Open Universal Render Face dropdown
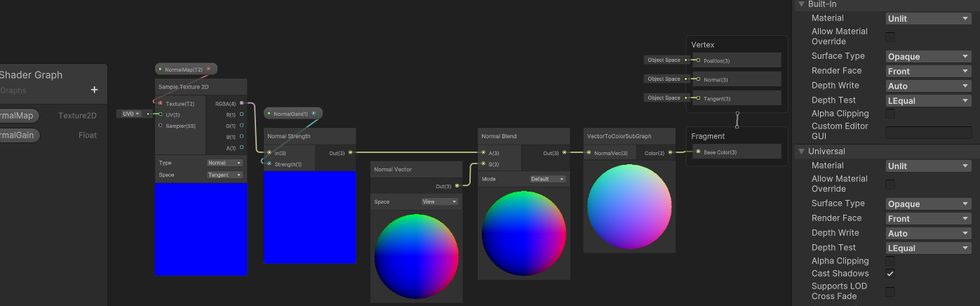Image resolution: width=980 pixels, height=306 pixels. coord(928,219)
